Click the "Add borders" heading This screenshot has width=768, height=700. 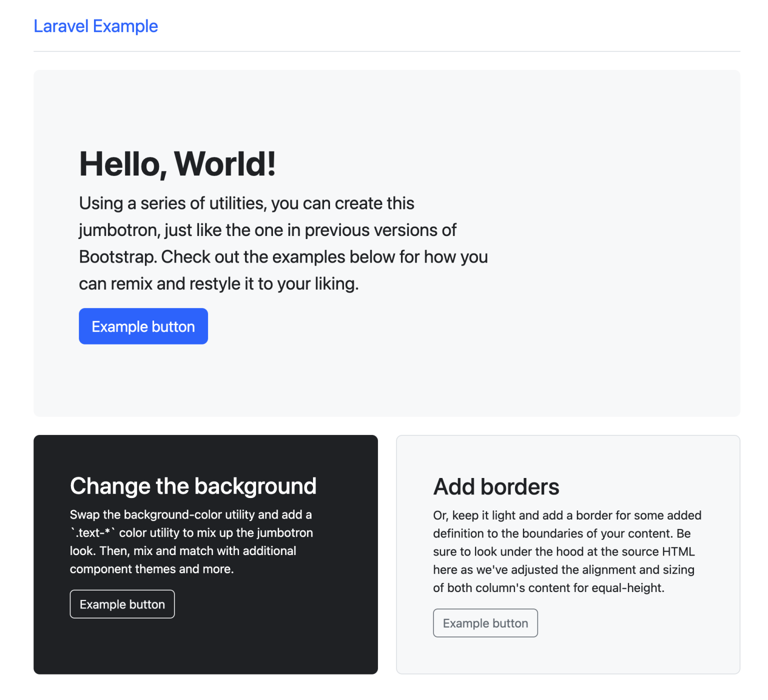[x=496, y=486]
